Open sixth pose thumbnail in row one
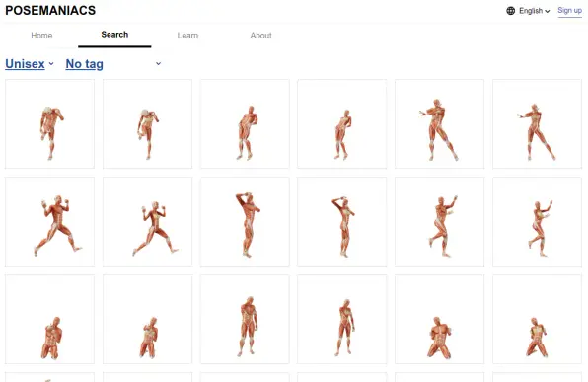 pos(537,123)
